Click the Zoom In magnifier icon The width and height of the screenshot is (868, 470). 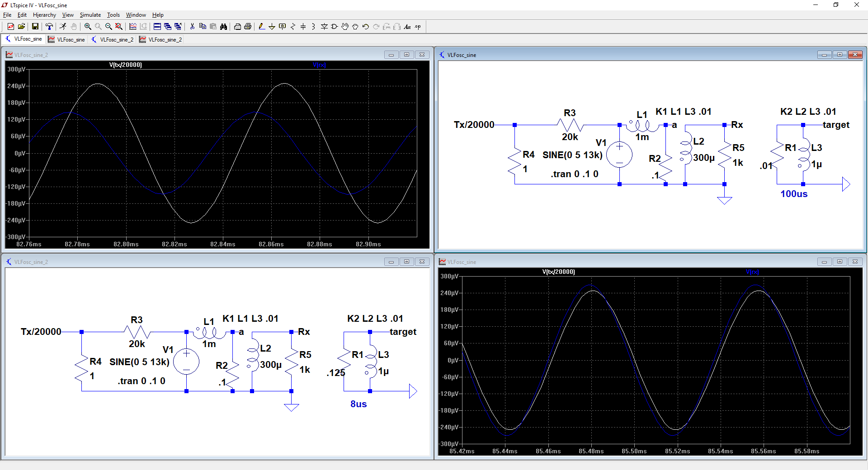tap(88, 27)
